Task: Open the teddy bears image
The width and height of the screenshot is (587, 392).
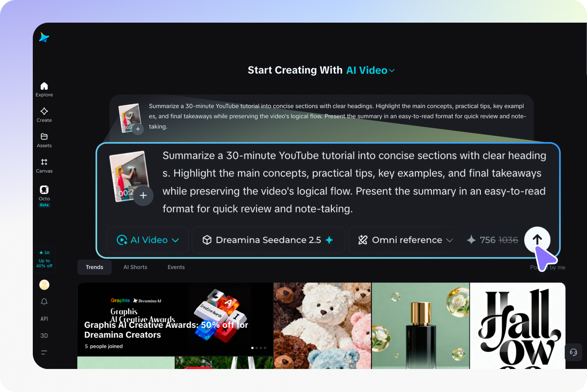Action: (322, 326)
